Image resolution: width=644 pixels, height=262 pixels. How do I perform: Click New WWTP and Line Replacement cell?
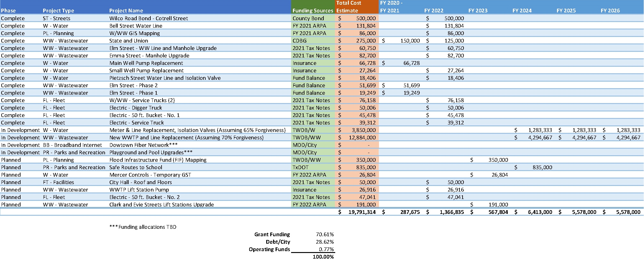186,138
